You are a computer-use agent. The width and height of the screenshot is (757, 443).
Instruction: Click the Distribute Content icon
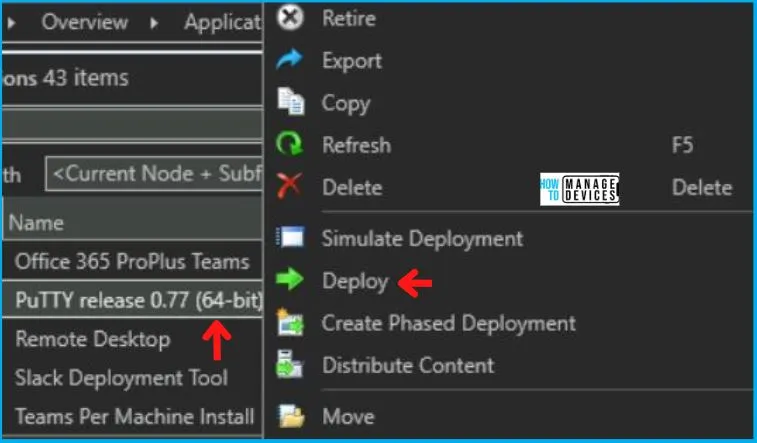(289, 364)
